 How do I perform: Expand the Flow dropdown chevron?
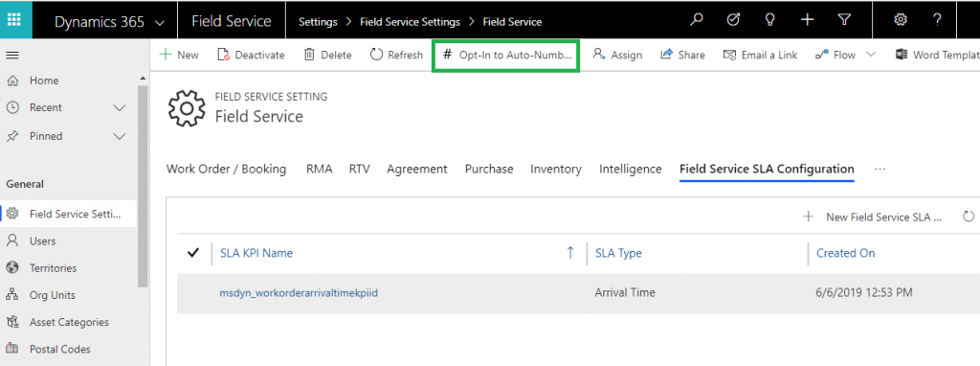click(871, 55)
